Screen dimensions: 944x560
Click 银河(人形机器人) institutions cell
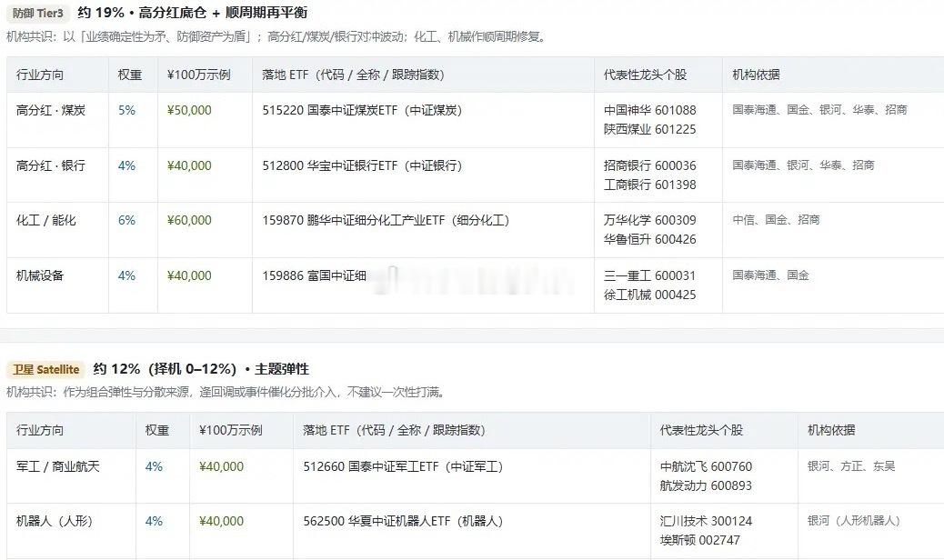[x=854, y=520]
